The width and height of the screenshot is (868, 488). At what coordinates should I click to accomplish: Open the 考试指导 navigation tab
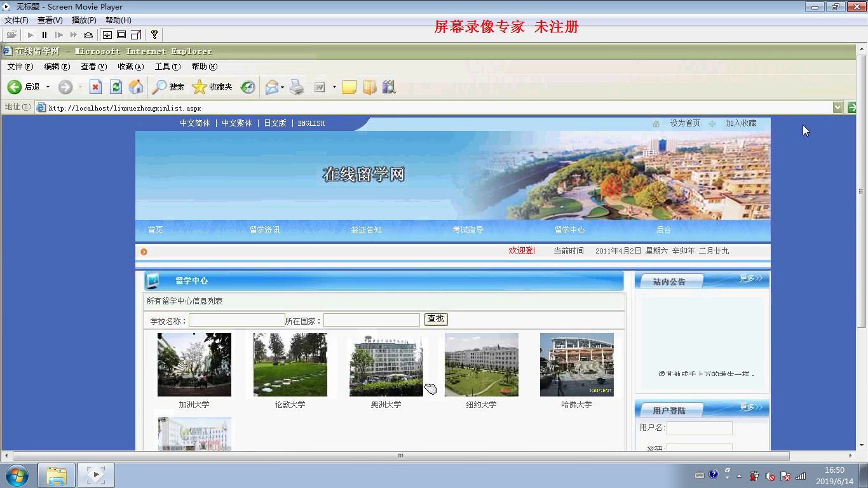click(468, 230)
